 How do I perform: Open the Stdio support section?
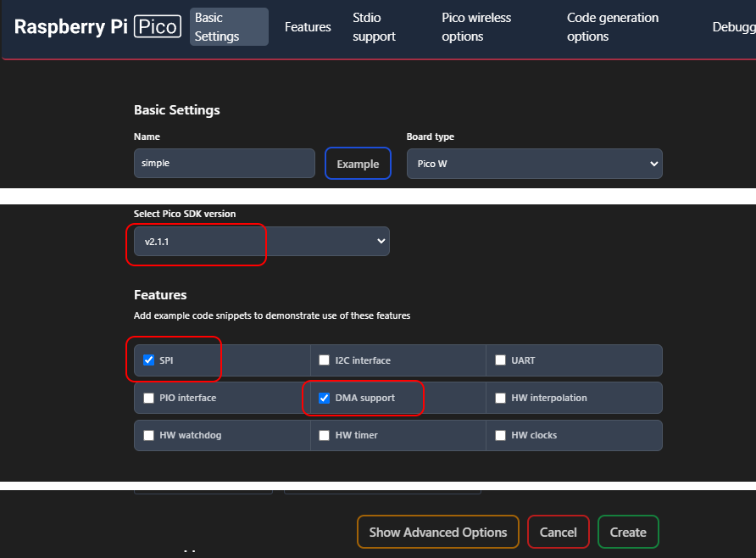point(374,27)
